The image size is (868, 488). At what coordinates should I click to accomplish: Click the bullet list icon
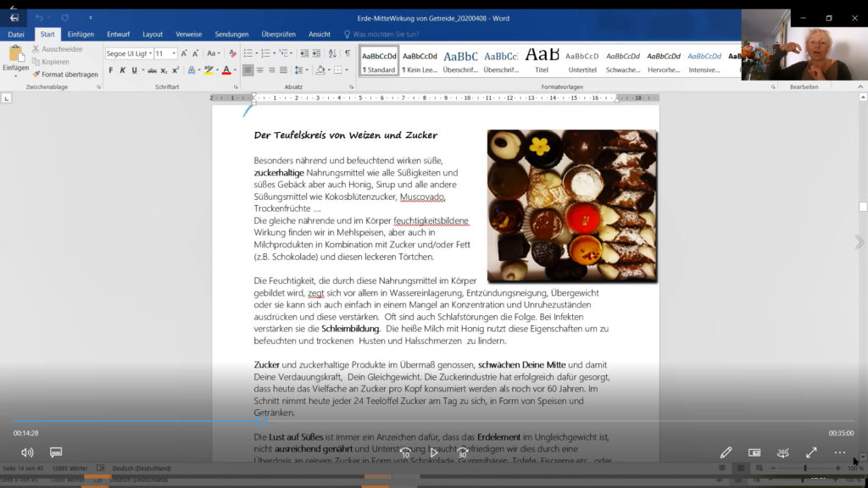[x=248, y=53]
